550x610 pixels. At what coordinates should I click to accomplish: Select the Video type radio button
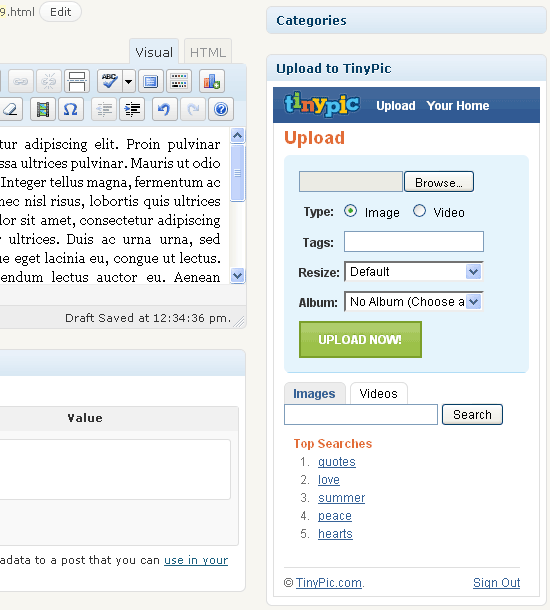(x=419, y=211)
